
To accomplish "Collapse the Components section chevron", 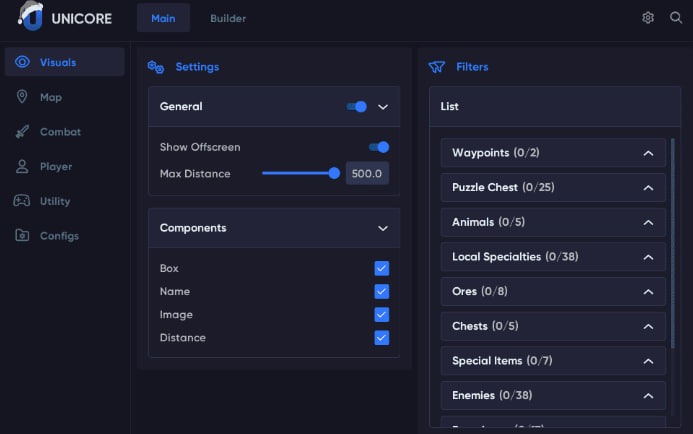I will [x=382, y=228].
